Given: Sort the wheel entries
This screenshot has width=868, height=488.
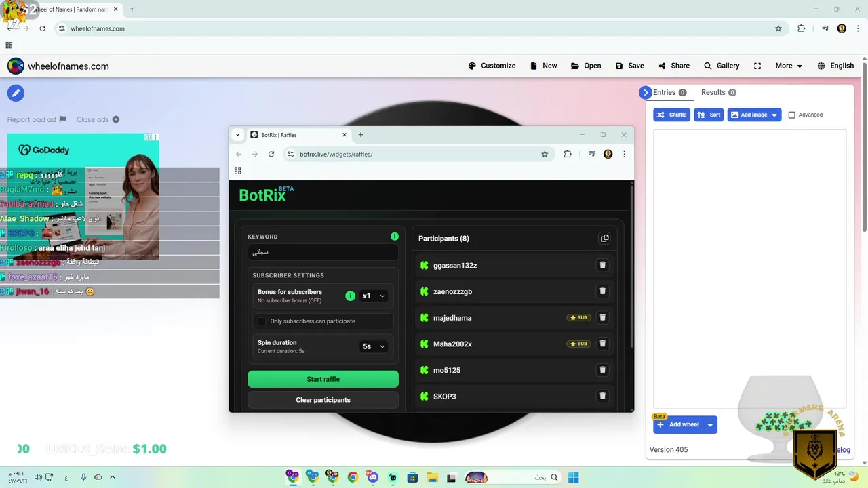Looking at the screenshot, I should 709,115.
